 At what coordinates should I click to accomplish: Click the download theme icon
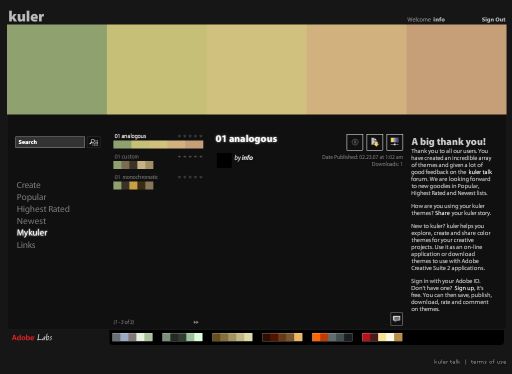tap(374, 142)
